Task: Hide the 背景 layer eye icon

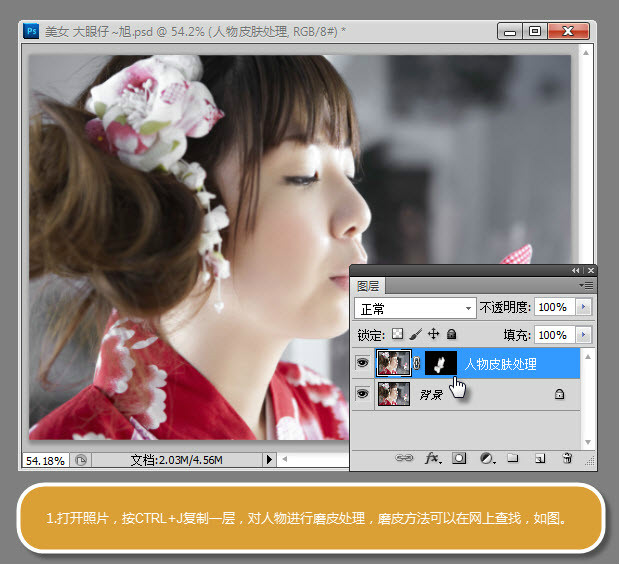Action: pyautogui.click(x=362, y=393)
